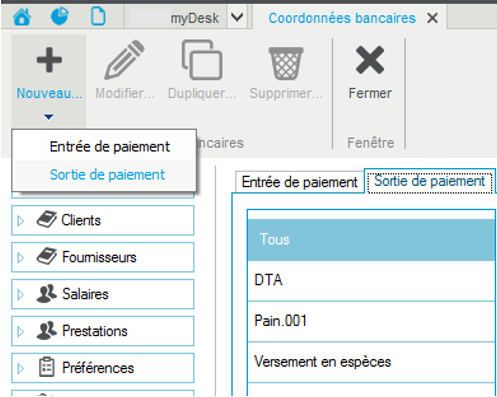497x397 pixels.
Task: Close the Coordonnées bancaires tab
Action: pyautogui.click(x=432, y=18)
